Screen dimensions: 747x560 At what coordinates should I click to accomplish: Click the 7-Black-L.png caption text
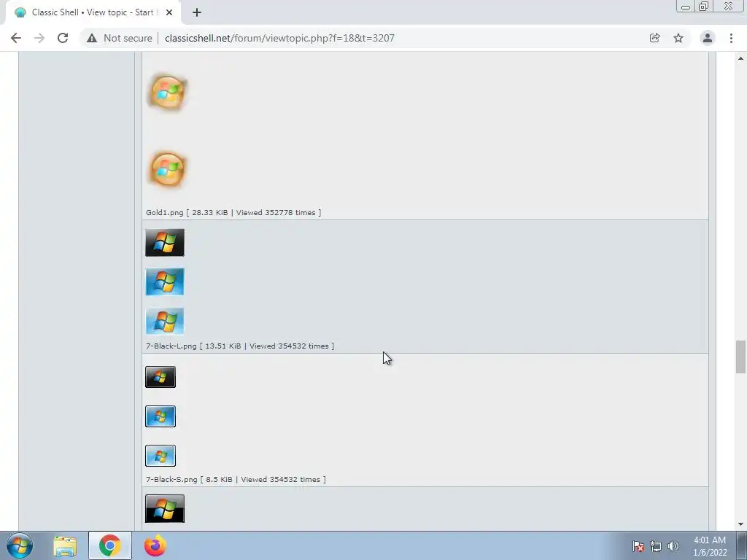pos(240,346)
